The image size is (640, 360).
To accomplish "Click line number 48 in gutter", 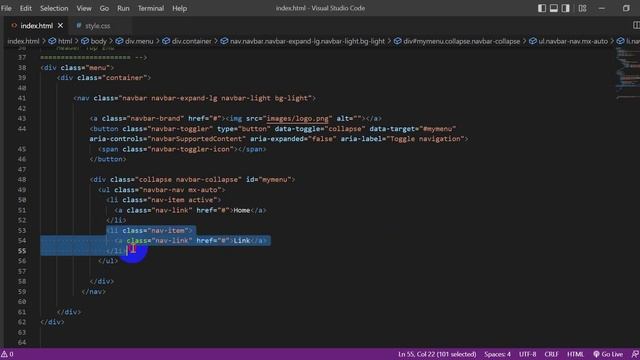I will (x=22, y=180).
